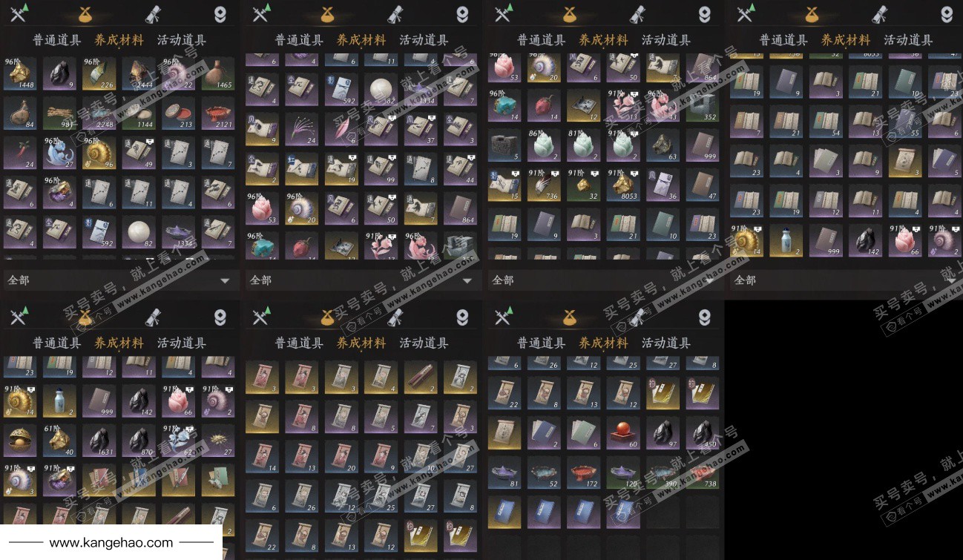
Task: Click the gourd item with count 1465
Action: pyautogui.click(x=217, y=73)
